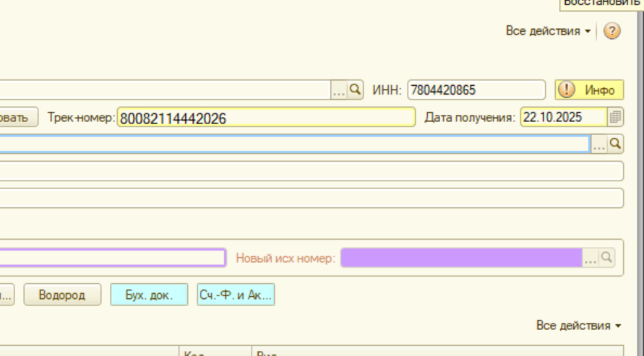644x356 pixels.
Task: Click the ellipsis button of the blue-outlined field
Action: pos(598,144)
